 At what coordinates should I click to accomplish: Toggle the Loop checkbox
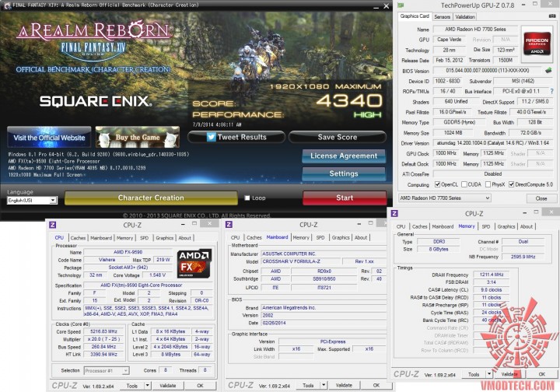coord(247,198)
